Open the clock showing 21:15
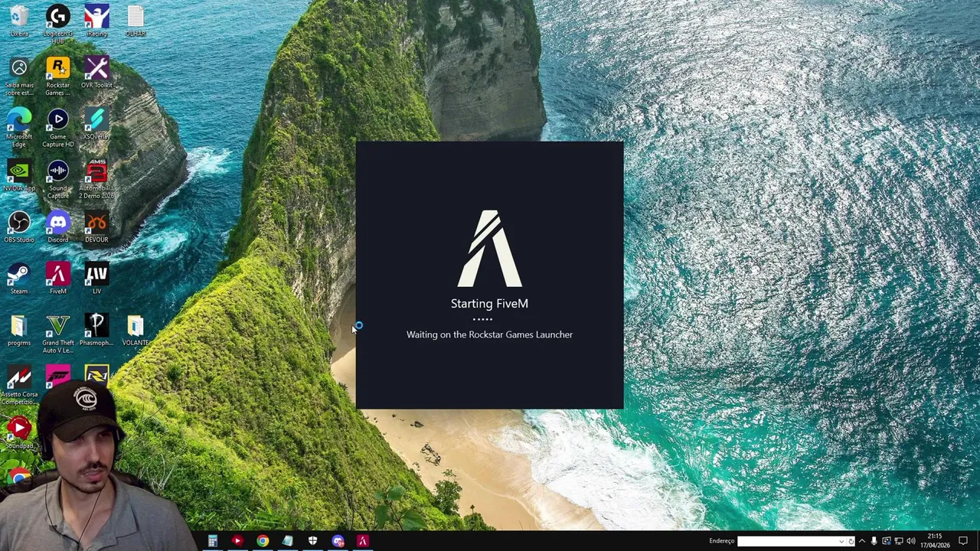 click(x=935, y=541)
